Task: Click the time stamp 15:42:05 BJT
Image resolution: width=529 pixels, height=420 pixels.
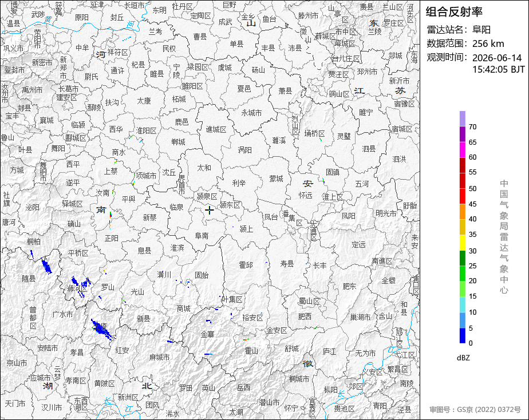Action: tap(498, 69)
